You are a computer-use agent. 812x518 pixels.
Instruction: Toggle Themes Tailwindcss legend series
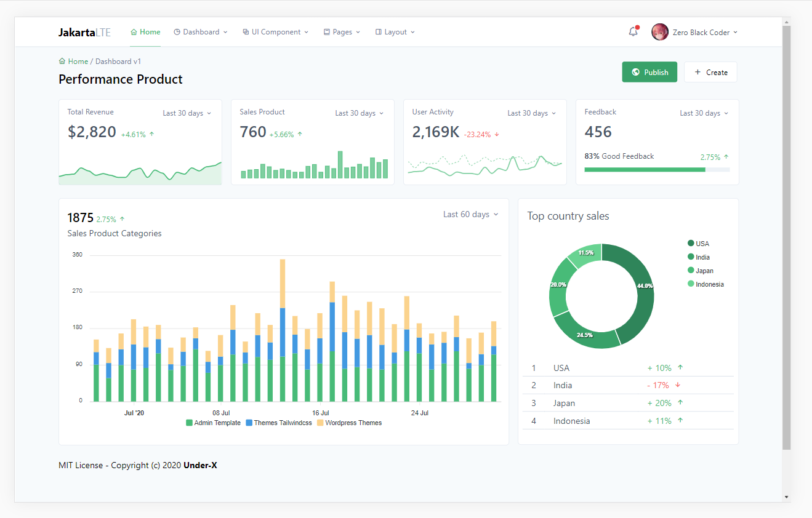pos(279,423)
